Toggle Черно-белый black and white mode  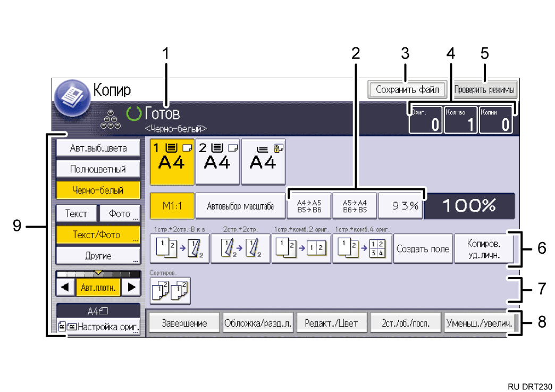tap(98, 190)
